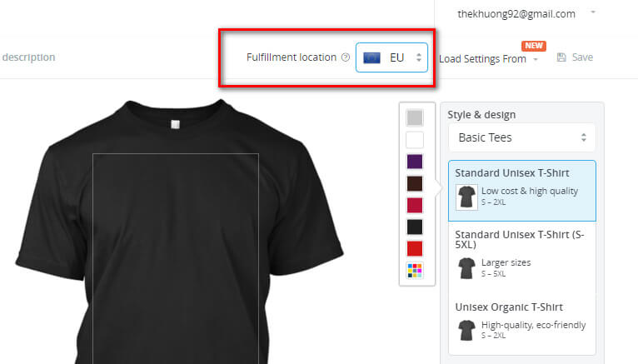Click the black t-shirt design preview area
Viewport: 638px width, 364px height.
click(175, 250)
